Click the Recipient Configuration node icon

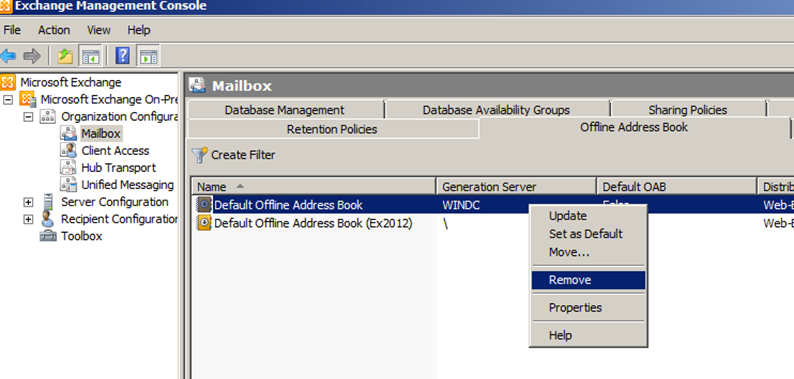pyautogui.click(x=48, y=219)
